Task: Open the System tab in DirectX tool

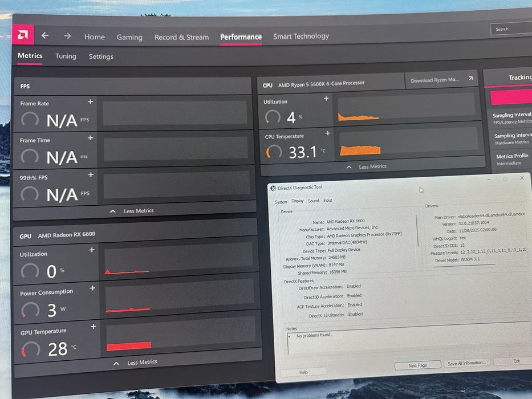Action: point(281,202)
